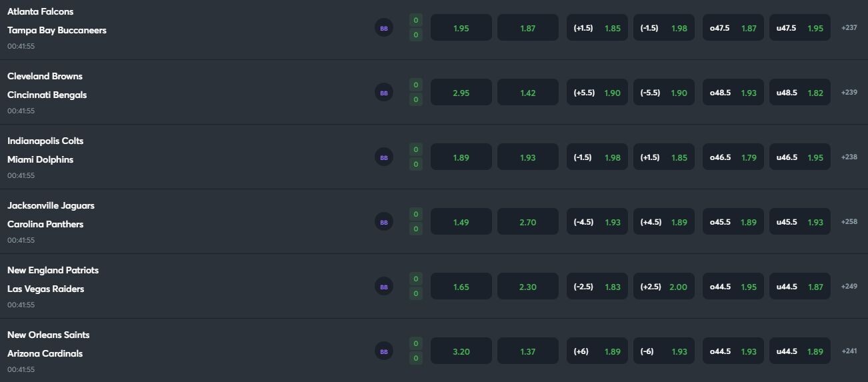Bet over o44.5 on Patriots vs Raiders
The height and width of the screenshot is (382, 868).
coord(733,287)
